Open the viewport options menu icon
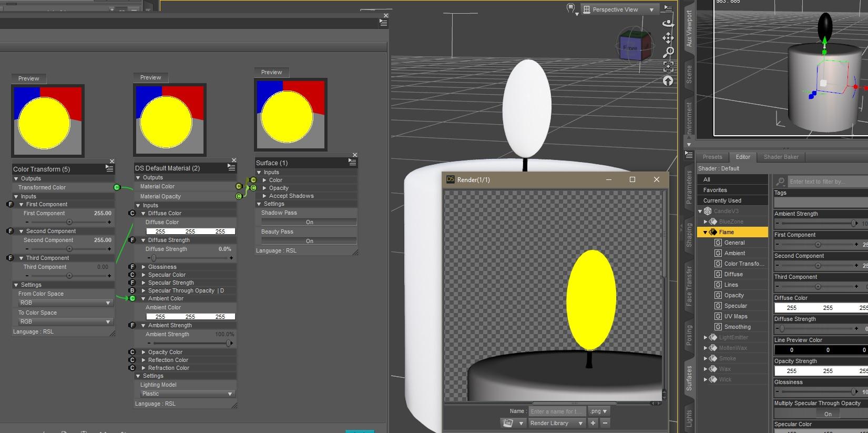The image size is (868, 433). point(668,8)
